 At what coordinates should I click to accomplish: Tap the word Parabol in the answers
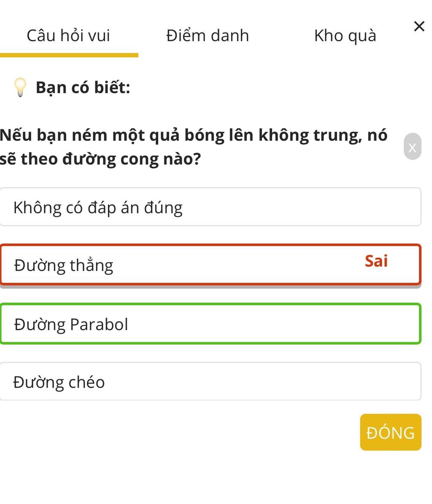pos(99,324)
